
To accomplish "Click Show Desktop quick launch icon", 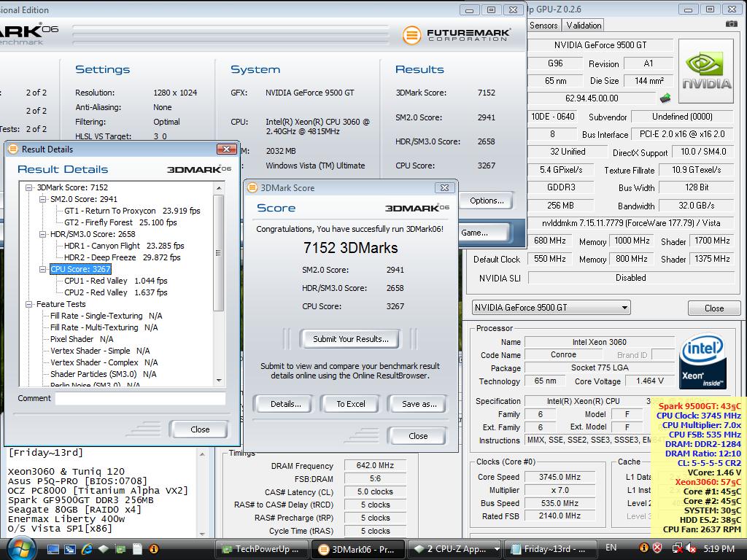I will pos(53,549).
